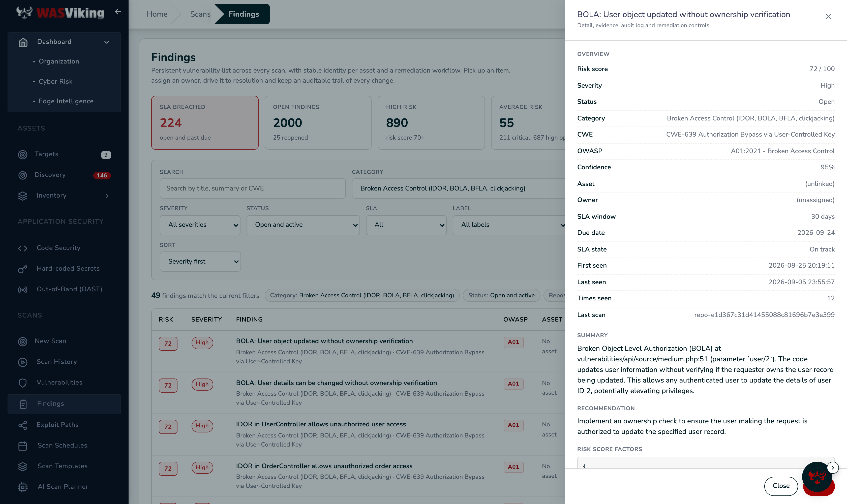This screenshot has height=504, width=847.
Task: Open the Viking mascot assistant bubble
Action: click(x=817, y=477)
